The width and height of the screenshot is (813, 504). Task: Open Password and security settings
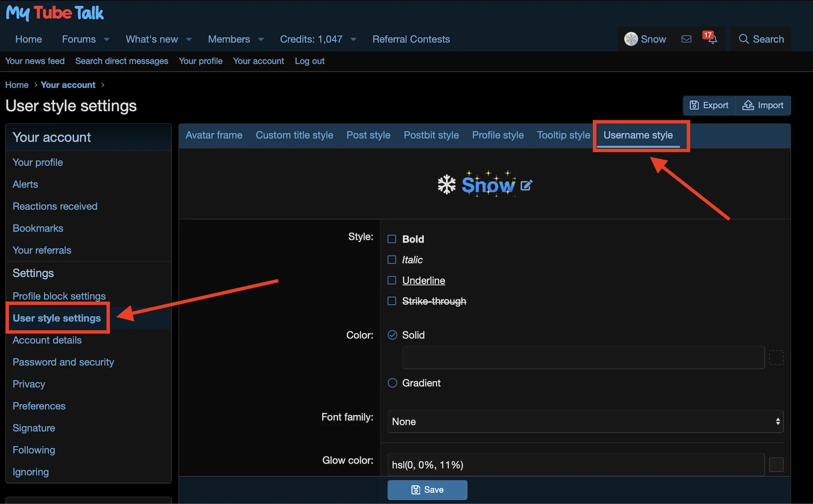click(63, 362)
